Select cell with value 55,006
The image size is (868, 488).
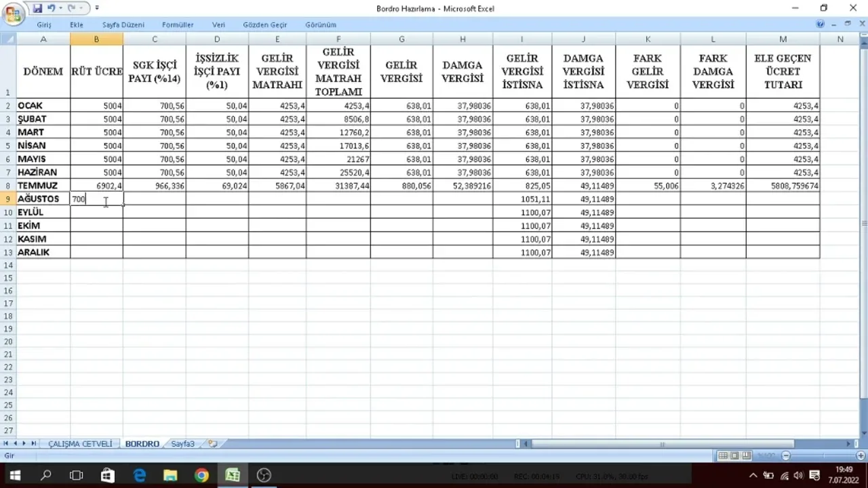click(648, 186)
